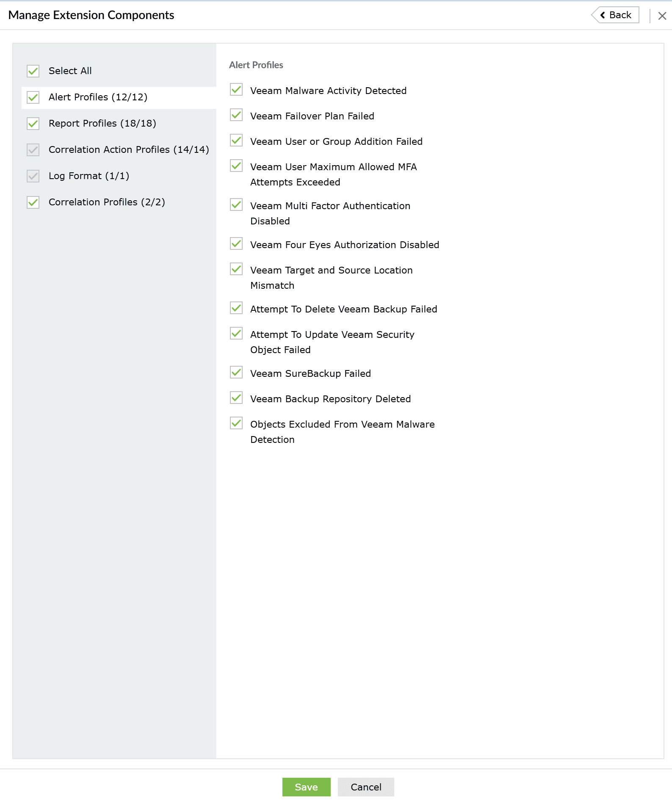Open the Report Profiles (18/18) category
This screenshot has height=804, width=672.
pyautogui.click(x=102, y=124)
